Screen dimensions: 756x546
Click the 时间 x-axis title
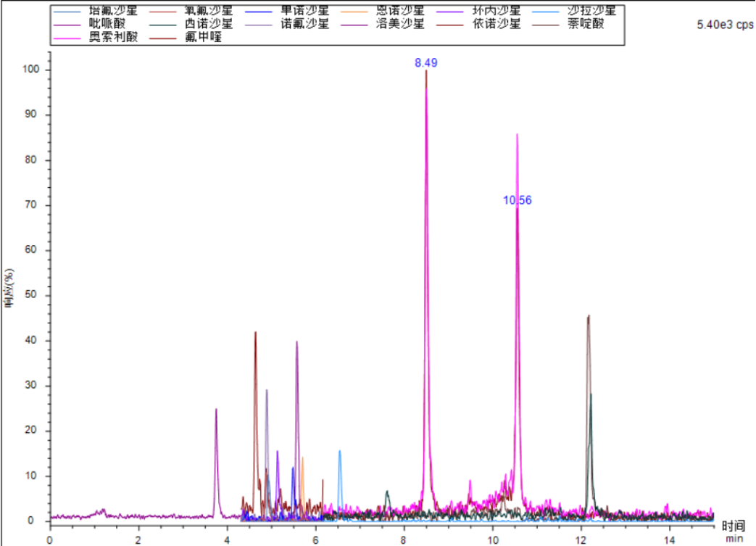click(734, 526)
